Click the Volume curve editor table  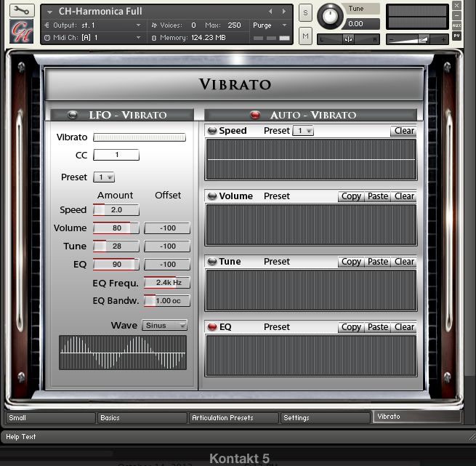[311, 225]
